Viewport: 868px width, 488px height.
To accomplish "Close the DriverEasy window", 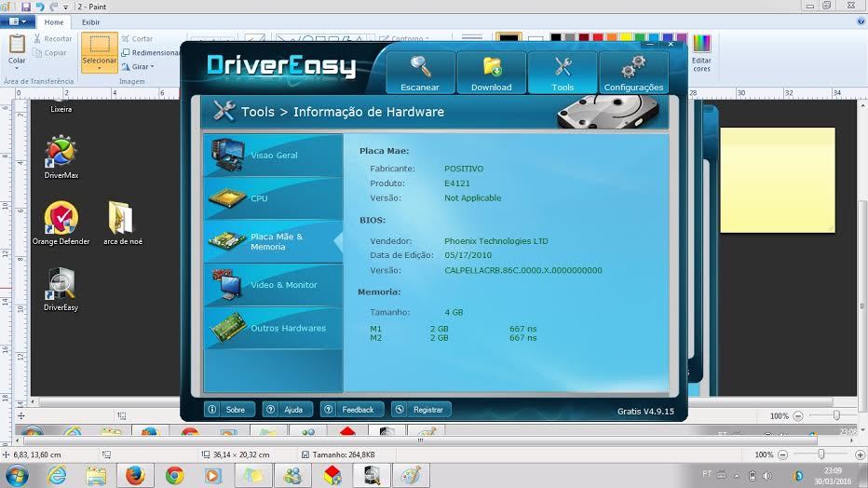I will pyautogui.click(x=671, y=44).
